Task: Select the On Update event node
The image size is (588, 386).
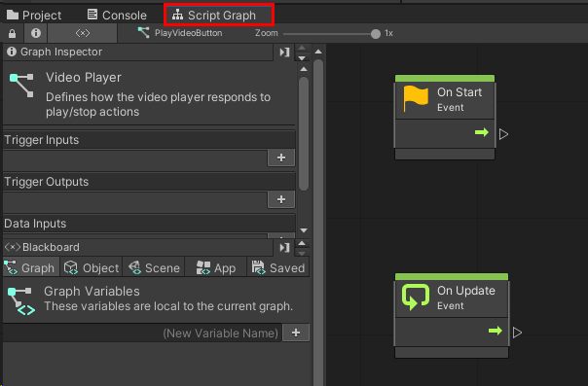Action: coord(452,316)
